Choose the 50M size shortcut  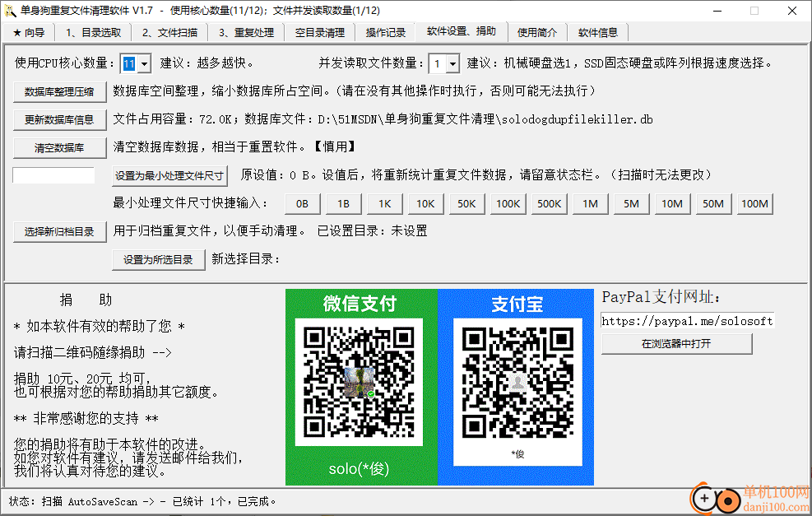(x=713, y=203)
